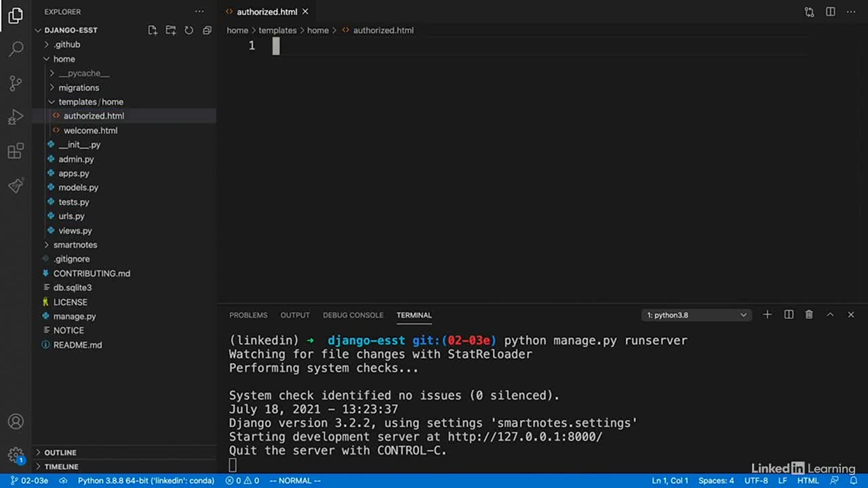This screenshot has width=868, height=488.
Task: Open the Run and Debug view
Action: pos(16,117)
